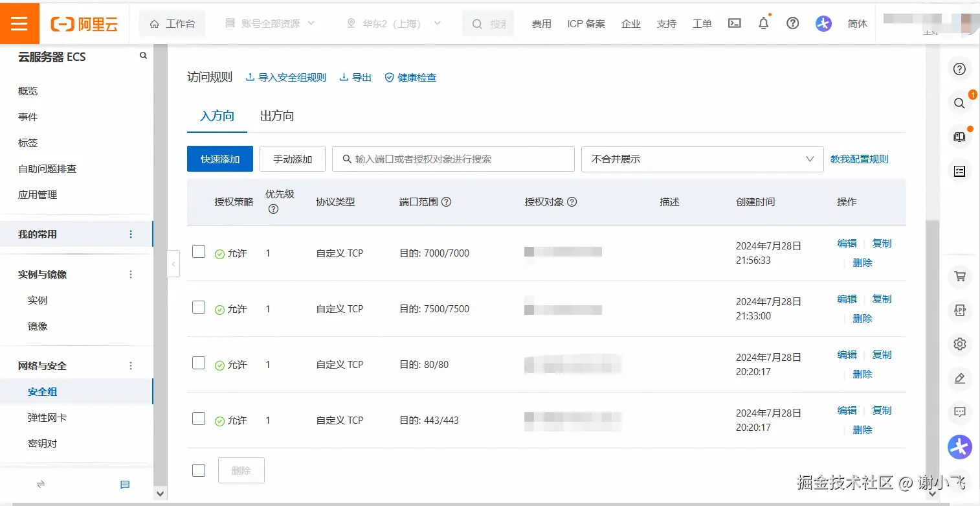This screenshot has width=980, height=506.
Task: Open the notifications bell
Action: coord(764,23)
